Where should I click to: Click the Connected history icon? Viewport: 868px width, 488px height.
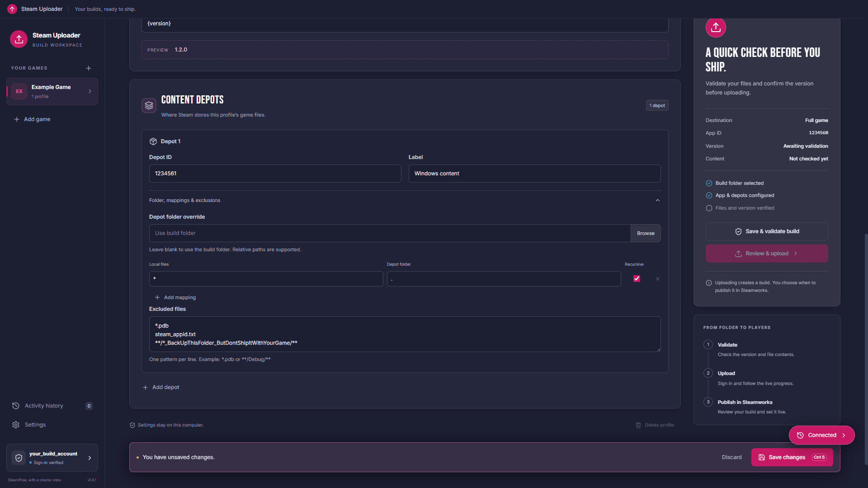tap(800, 435)
